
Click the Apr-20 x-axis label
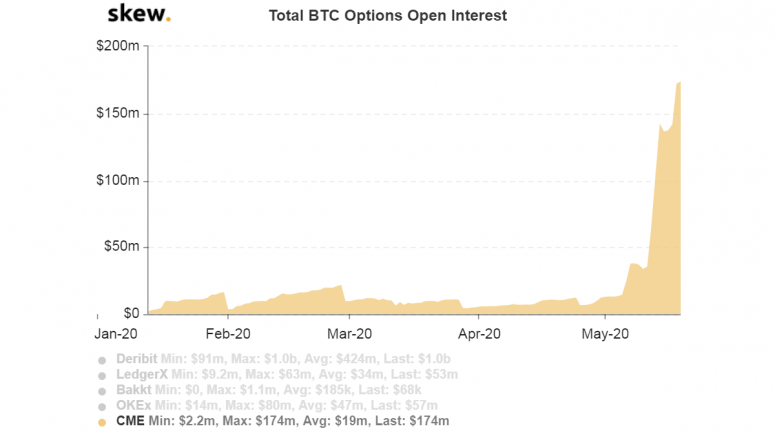[x=479, y=332]
